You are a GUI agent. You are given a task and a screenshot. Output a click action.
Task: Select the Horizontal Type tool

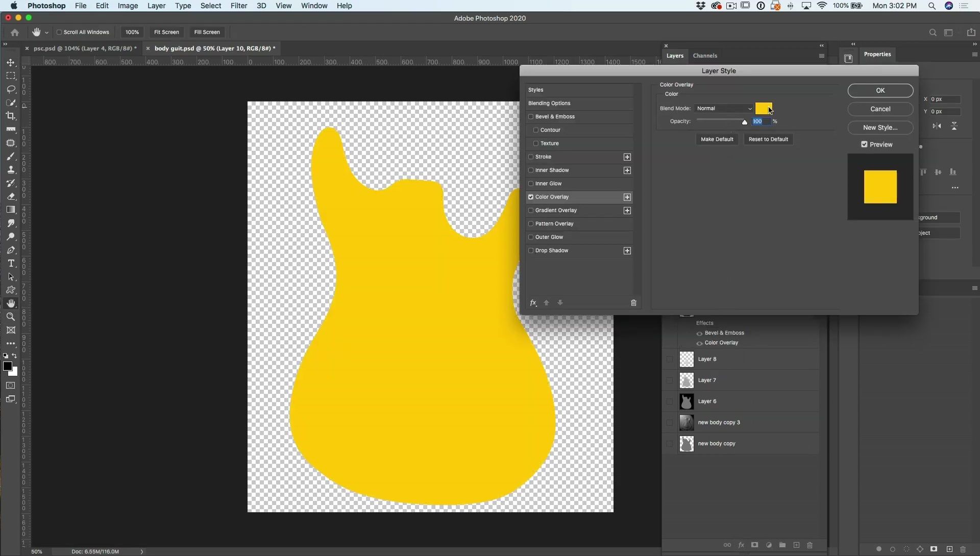(11, 263)
